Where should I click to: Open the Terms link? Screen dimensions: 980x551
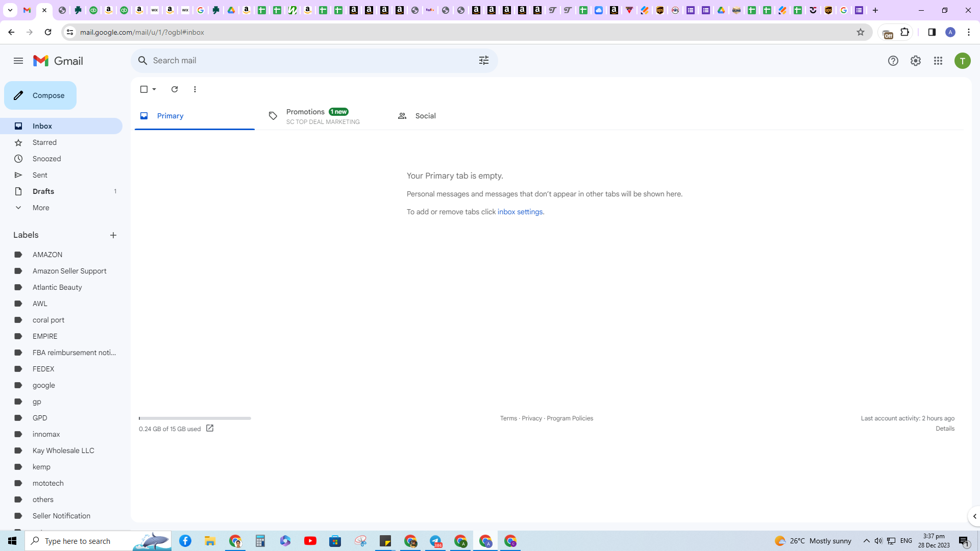click(x=508, y=418)
